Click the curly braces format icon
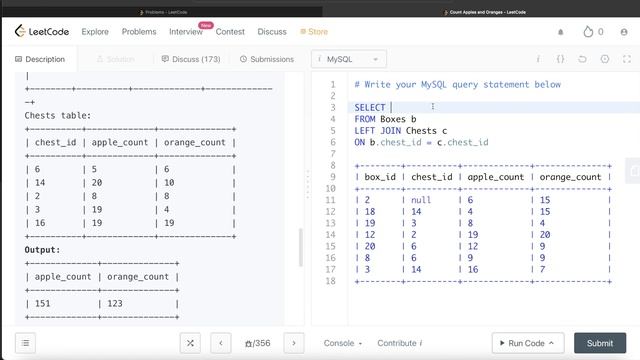The width and height of the screenshot is (640, 360). tap(560, 59)
